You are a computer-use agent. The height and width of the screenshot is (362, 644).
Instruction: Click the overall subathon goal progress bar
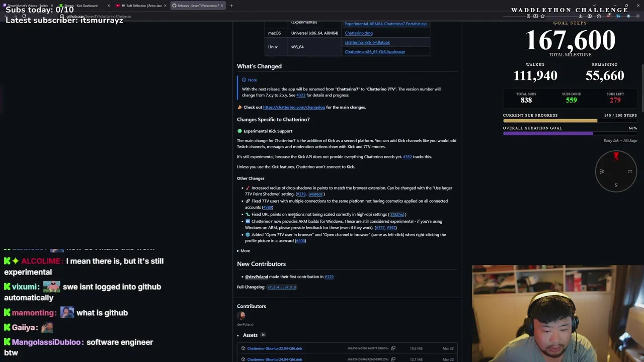(570, 133)
